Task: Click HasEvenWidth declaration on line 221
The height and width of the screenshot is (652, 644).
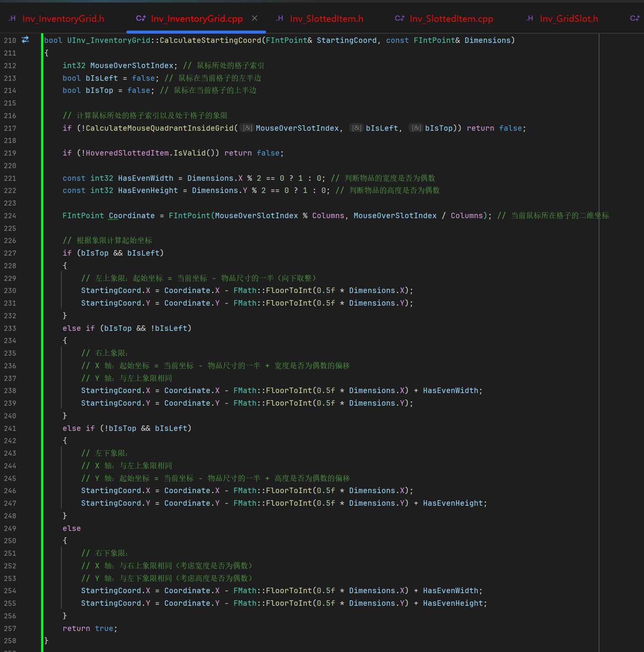Action: click(145, 178)
